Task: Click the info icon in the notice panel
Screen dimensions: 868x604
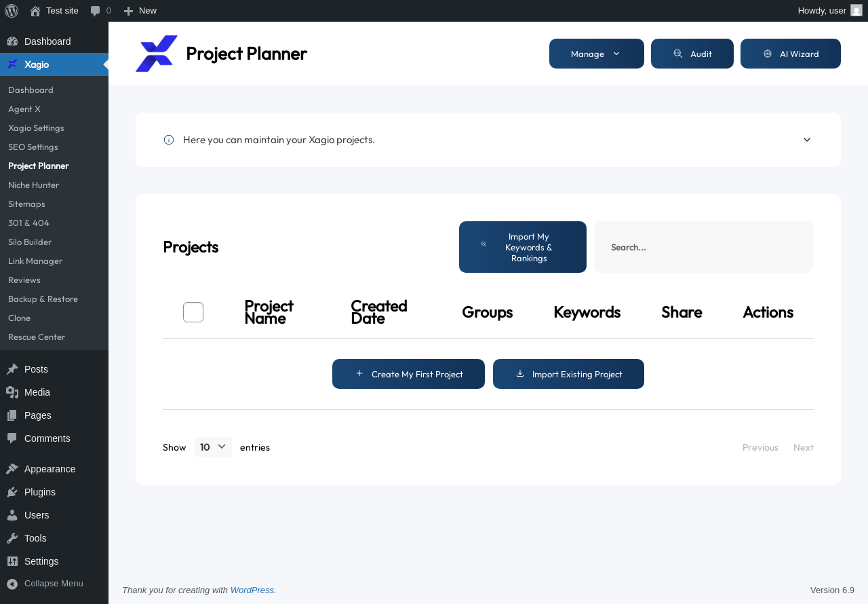Action: 169,140
